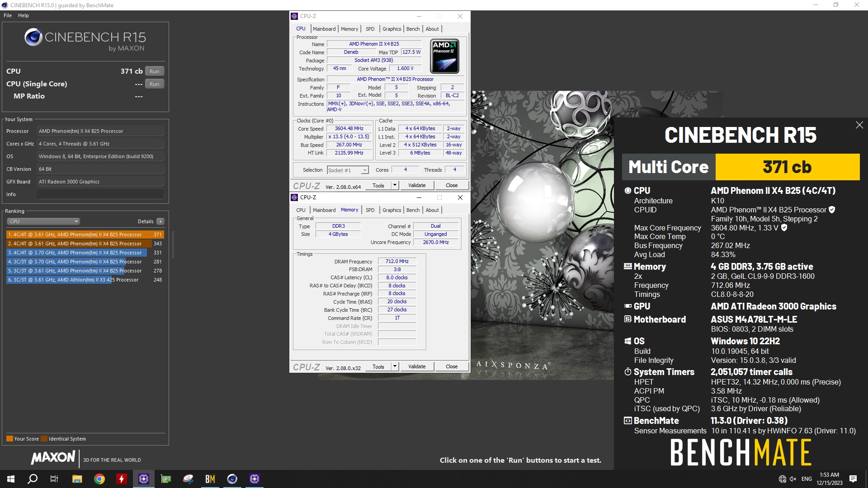This screenshot has width=868, height=488.
Task: Select ranking entry 4 with score 281
Action: click(85, 262)
